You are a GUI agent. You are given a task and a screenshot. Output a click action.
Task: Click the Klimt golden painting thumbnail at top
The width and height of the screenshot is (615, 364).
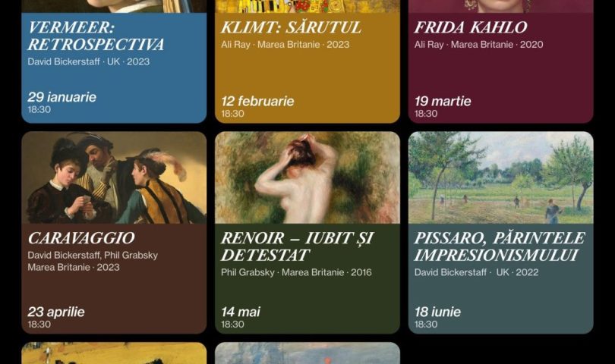coord(307,6)
